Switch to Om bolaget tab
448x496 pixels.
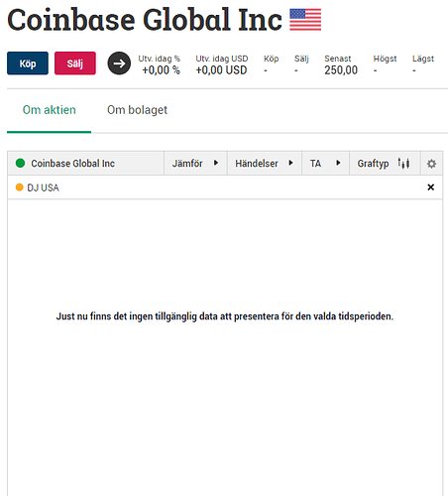pyautogui.click(x=137, y=110)
